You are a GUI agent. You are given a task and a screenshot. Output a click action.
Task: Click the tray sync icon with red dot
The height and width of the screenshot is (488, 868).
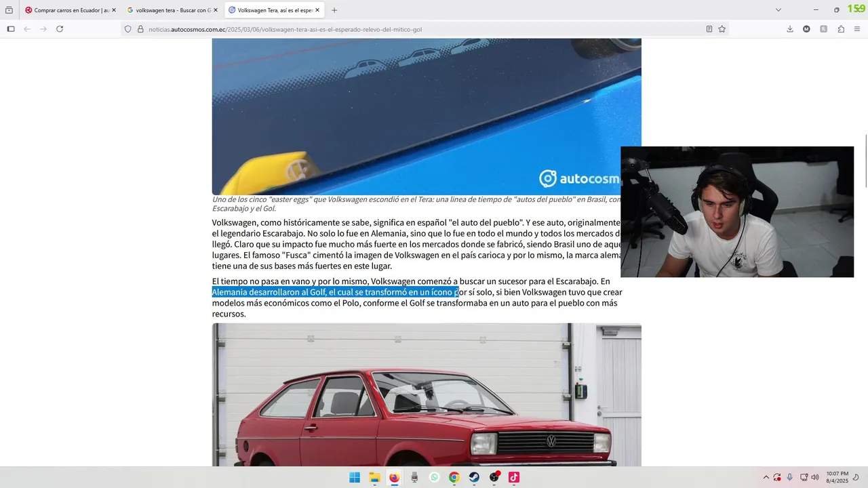pyautogui.click(x=777, y=477)
